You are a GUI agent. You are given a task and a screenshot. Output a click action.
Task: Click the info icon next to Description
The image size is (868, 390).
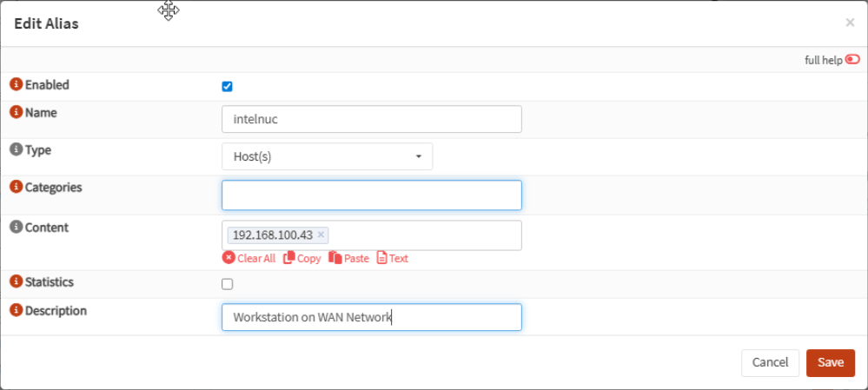[x=16, y=310]
